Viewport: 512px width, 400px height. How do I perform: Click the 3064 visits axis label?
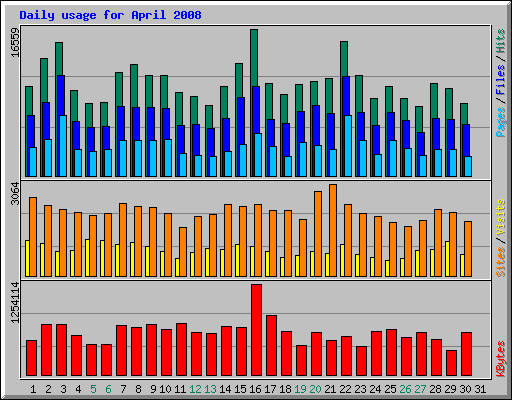coord(15,193)
